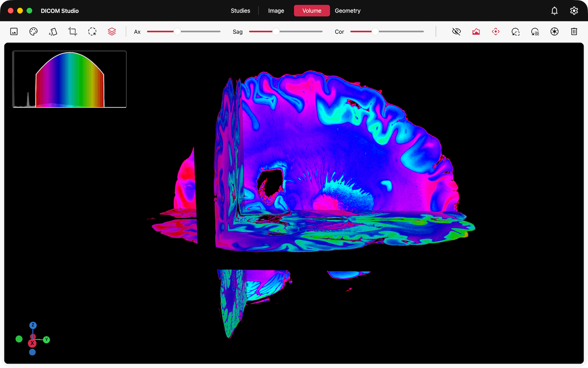Click the "Ax" slider label

pos(137,32)
